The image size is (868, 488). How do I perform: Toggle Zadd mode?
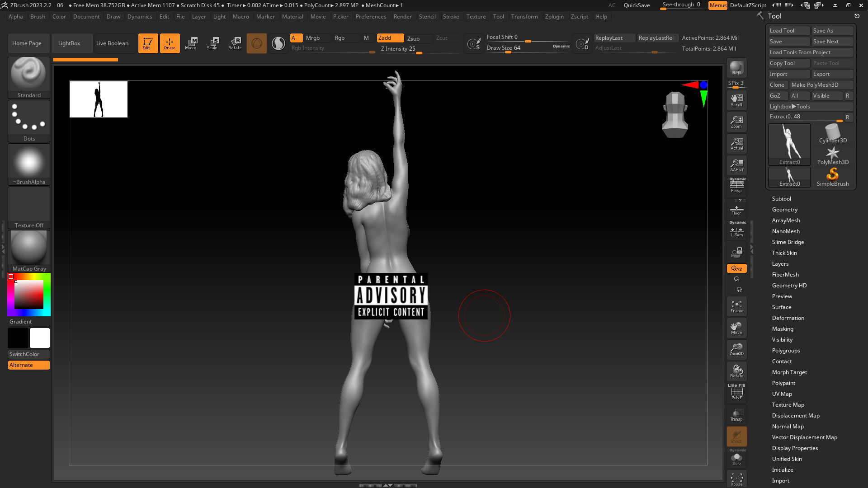(x=390, y=38)
